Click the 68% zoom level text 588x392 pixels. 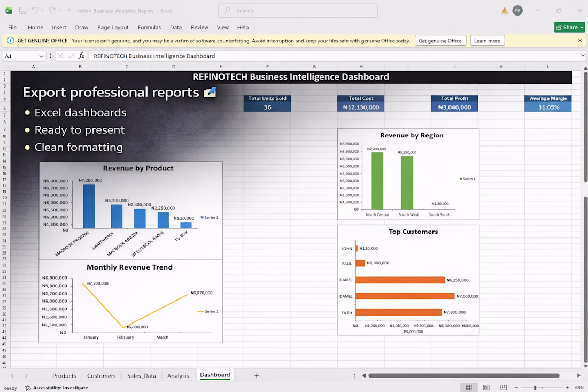(x=579, y=388)
